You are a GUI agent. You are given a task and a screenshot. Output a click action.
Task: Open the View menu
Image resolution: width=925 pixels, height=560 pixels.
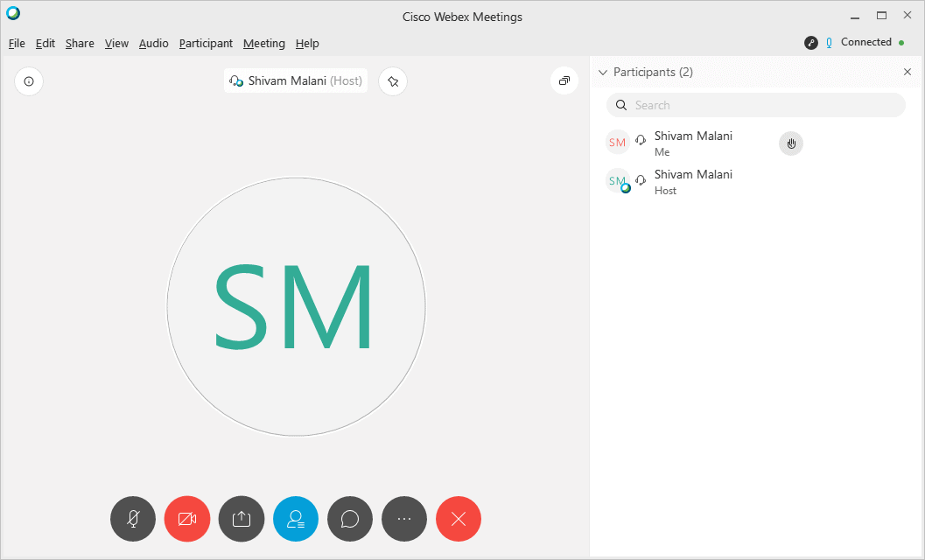(x=116, y=43)
